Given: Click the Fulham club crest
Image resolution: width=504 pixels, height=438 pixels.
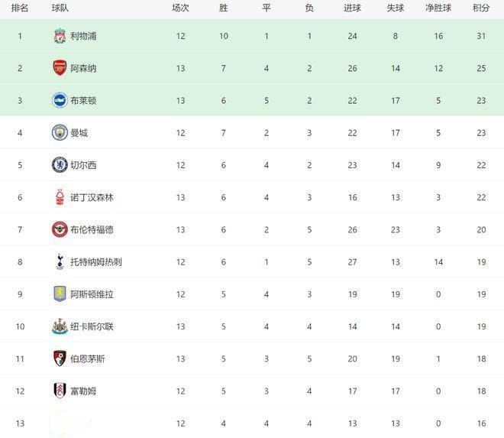Looking at the screenshot, I should point(60,391).
